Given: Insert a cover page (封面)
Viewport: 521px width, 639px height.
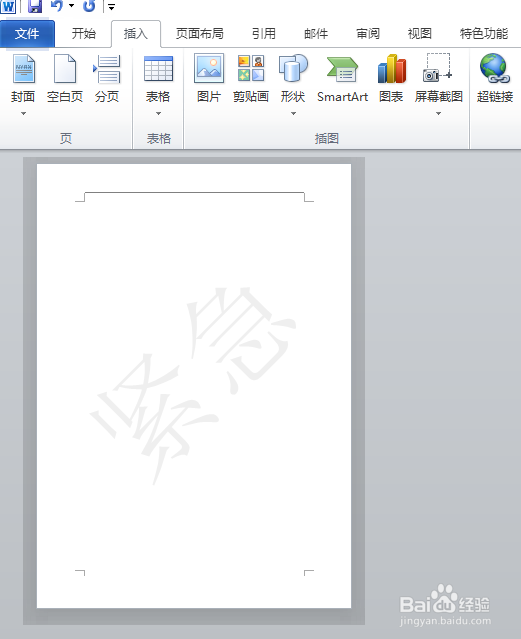Looking at the screenshot, I should point(23,78).
